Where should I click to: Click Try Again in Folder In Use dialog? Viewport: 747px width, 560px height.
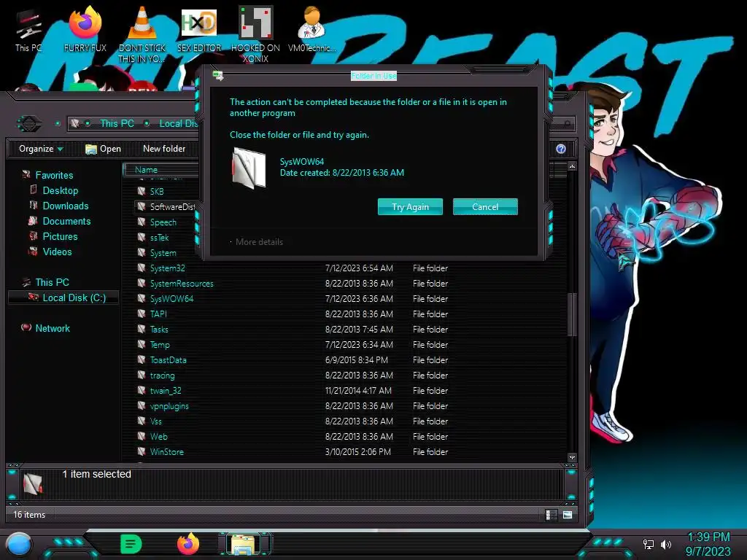(x=410, y=206)
